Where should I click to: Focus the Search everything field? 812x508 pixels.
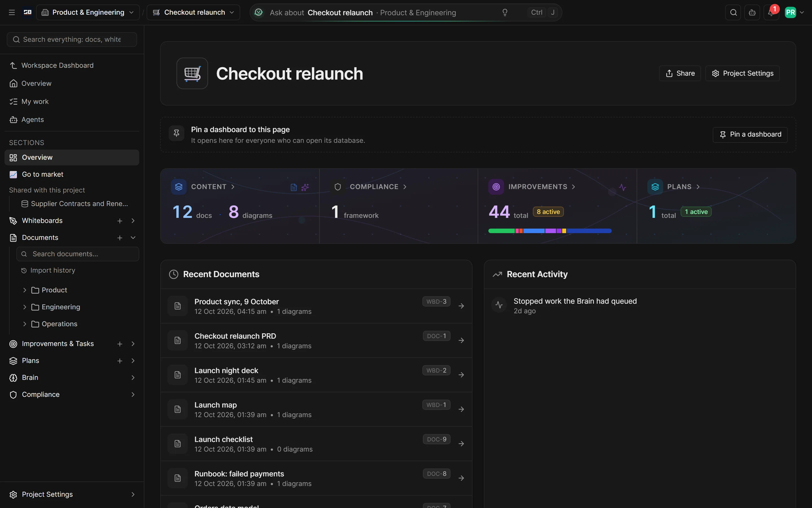point(72,40)
